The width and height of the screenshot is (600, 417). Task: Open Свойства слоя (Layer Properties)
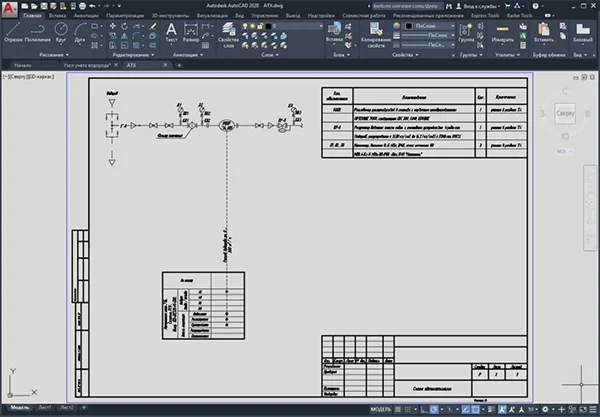click(228, 35)
